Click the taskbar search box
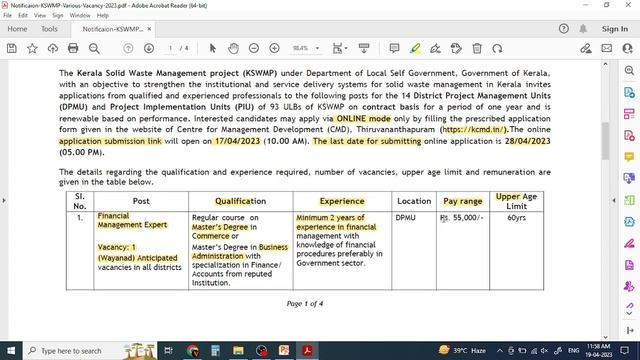This screenshot has height=360, width=640. tap(90, 351)
